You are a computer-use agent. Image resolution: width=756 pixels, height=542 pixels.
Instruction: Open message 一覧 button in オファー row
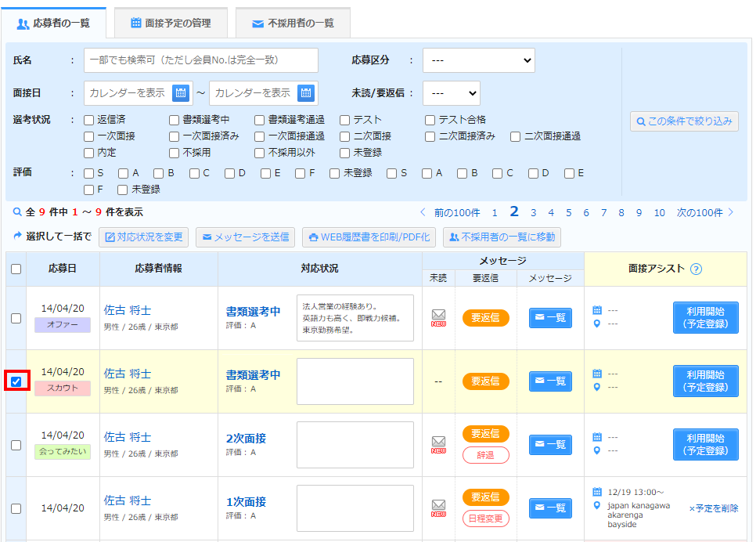(x=551, y=317)
